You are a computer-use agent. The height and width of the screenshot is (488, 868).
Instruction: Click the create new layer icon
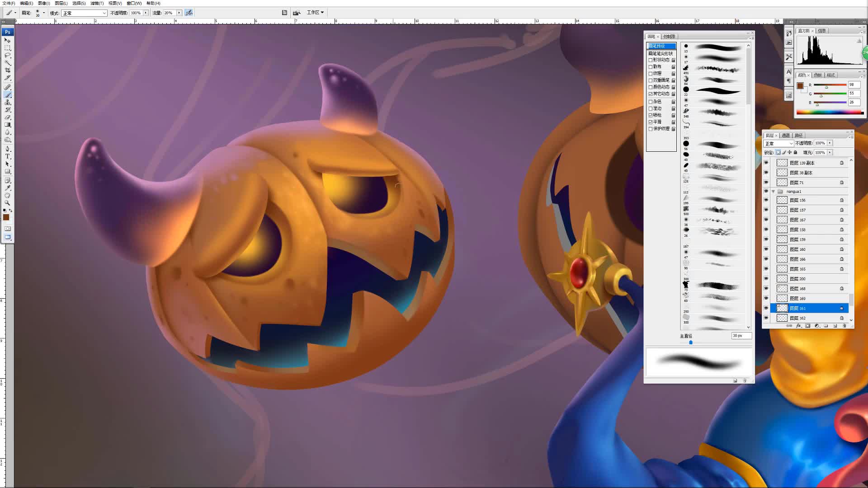pos(835,326)
